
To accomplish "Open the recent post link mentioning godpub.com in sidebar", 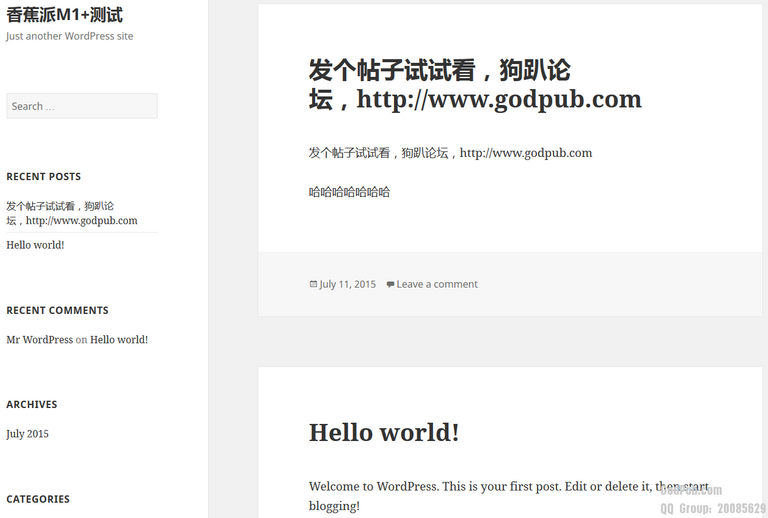I will click(x=72, y=213).
